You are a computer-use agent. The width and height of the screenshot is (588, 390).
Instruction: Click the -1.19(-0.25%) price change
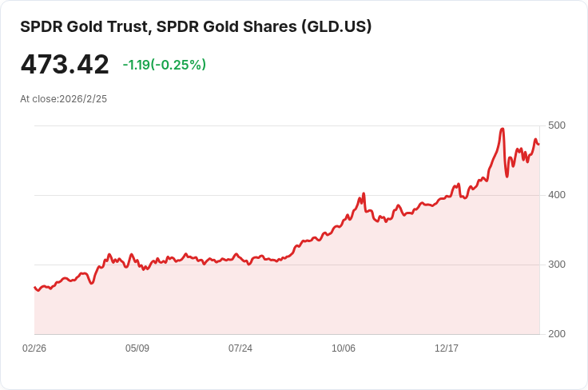(164, 65)
